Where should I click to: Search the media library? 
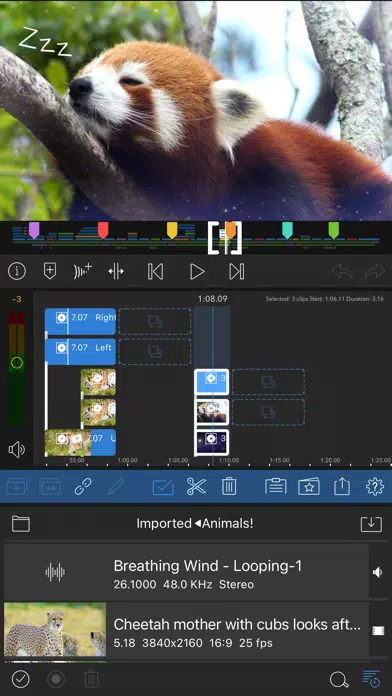[339, 679]
